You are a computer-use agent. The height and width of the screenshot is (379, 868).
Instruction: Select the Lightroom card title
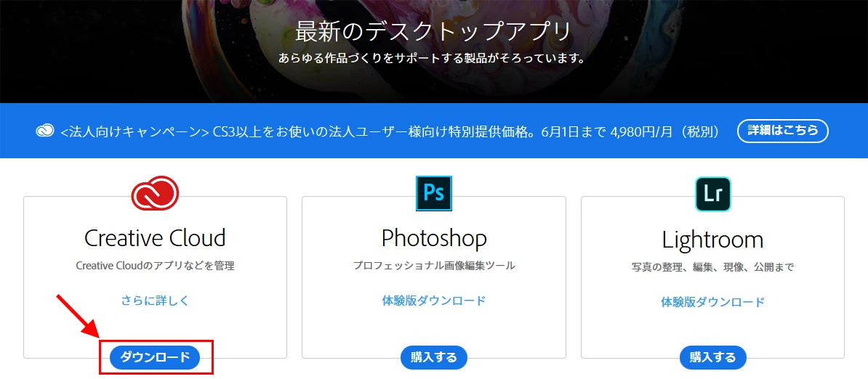(713, 240)
